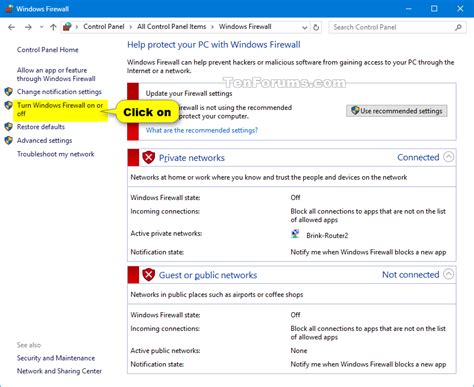Minimize the Windows Firewall window
The image size is (474, 387).
pyautogui.click(x=409, y=9)
